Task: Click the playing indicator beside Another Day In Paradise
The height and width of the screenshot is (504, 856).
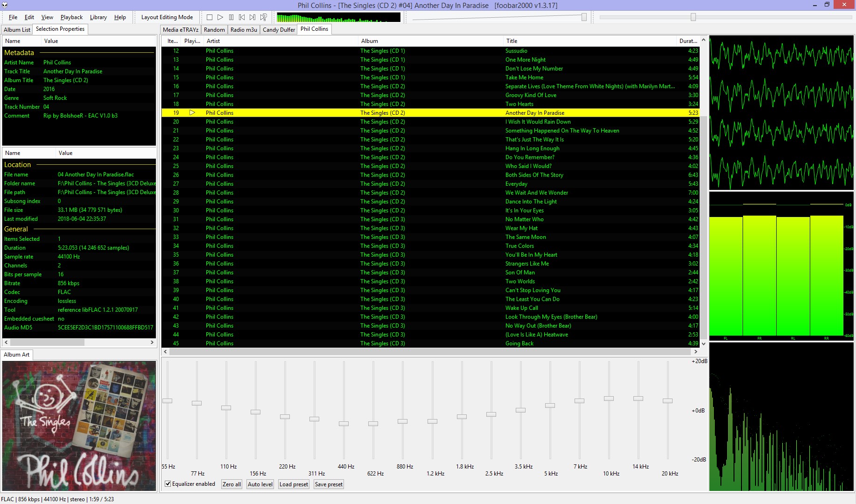Action: (x=192, y=112)
